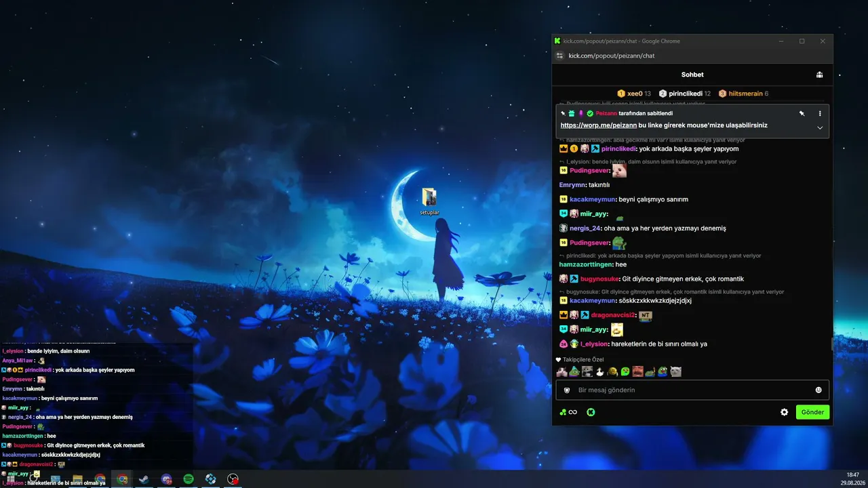Click username dragonavcisi2 in the Kick chat
Screen dimensions: 868x488
(613, 315)
